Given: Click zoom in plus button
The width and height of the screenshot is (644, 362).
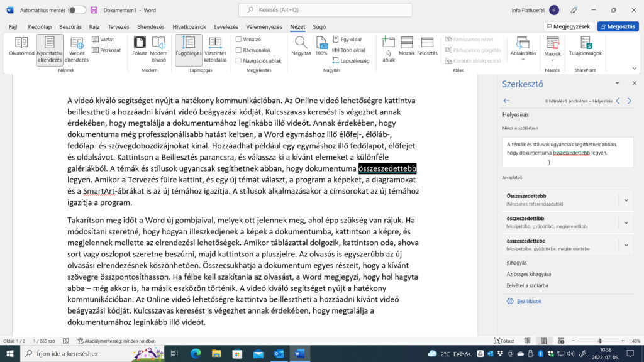Looking at the screenshot, I should pos(623,341).
